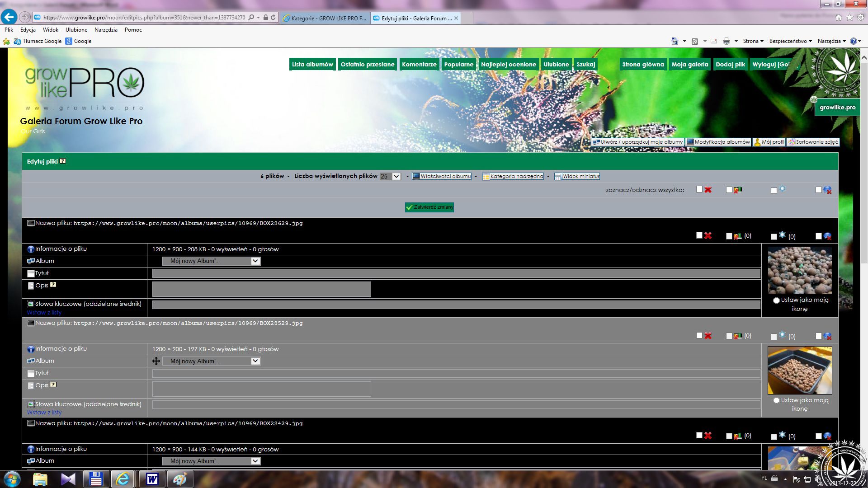This screenshot has height=488, width=868.
Task: Open the Pomoc menu
Action: click(x=133, y=30)
